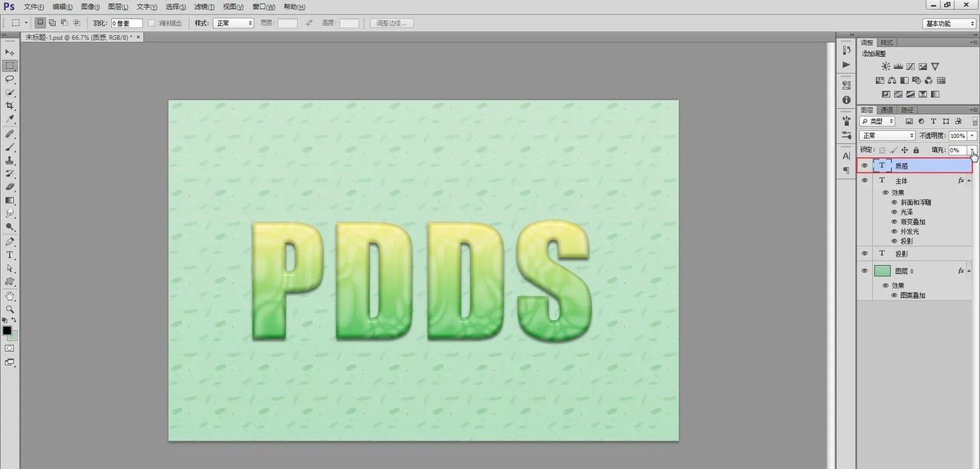The image size is (980, 469).
Task: Select the Path Selection tool
Action: (10, 268)
